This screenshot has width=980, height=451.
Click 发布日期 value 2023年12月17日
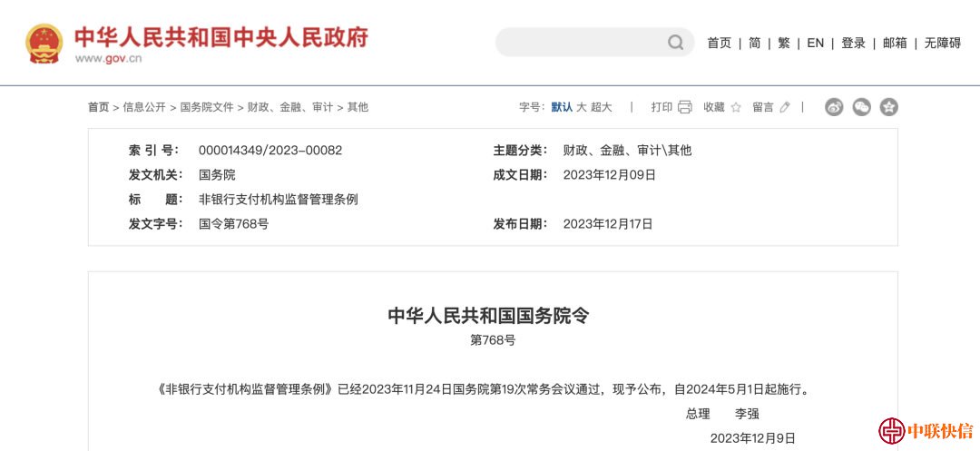tap(607, 223)
